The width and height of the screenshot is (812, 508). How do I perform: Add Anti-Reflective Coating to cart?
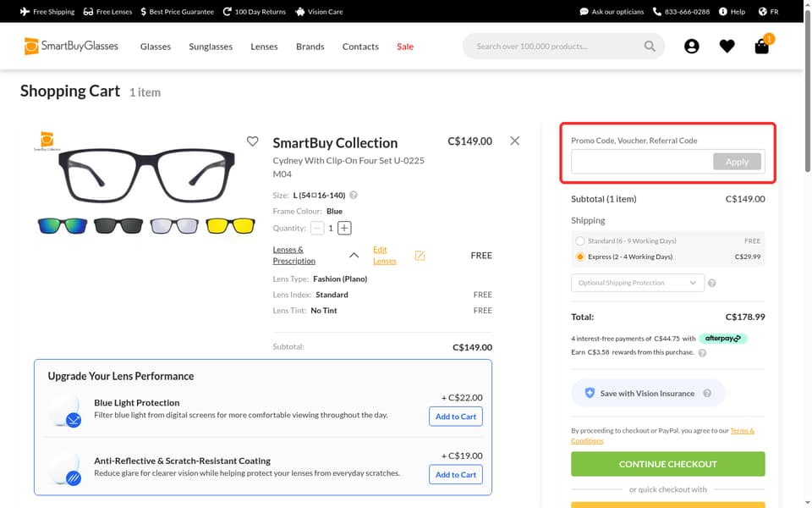pyautogui.click(x=456, y=475)
